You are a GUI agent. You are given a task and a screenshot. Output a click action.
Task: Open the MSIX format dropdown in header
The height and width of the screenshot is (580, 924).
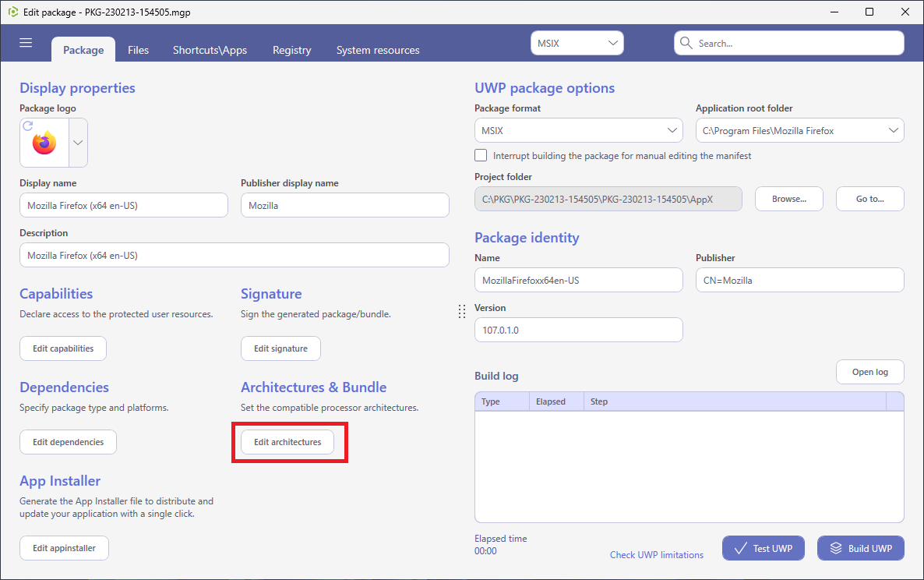click(x=577, y=43)
